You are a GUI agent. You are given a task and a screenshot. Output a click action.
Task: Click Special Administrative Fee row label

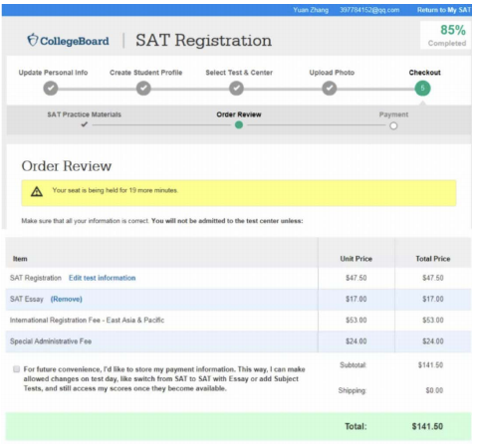51,341
